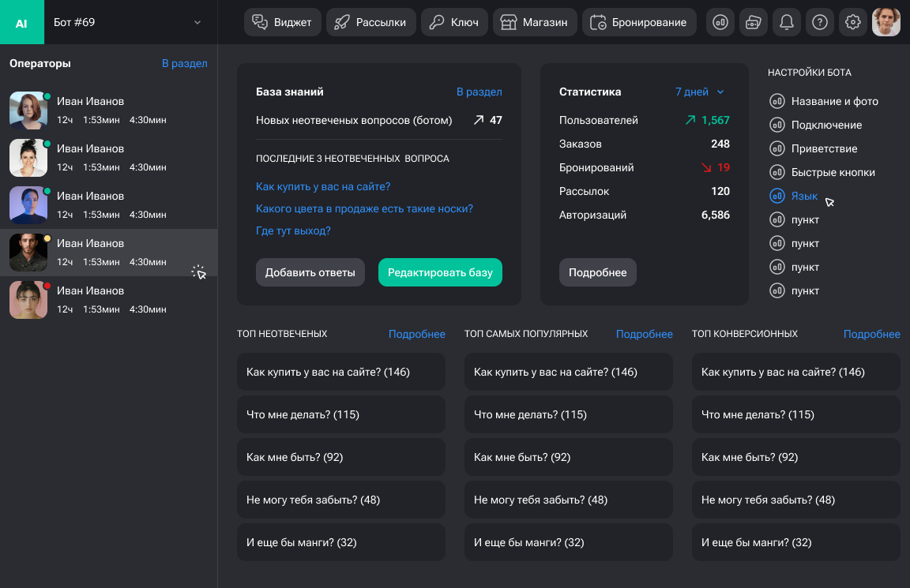910x588 pixels.
Task: Click the Пользователей value 1,567
Action: click(716, 120)
